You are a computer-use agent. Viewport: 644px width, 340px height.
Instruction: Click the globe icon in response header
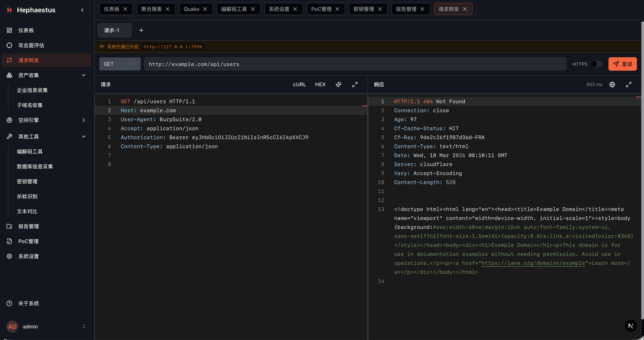click(x=612, y=85)
